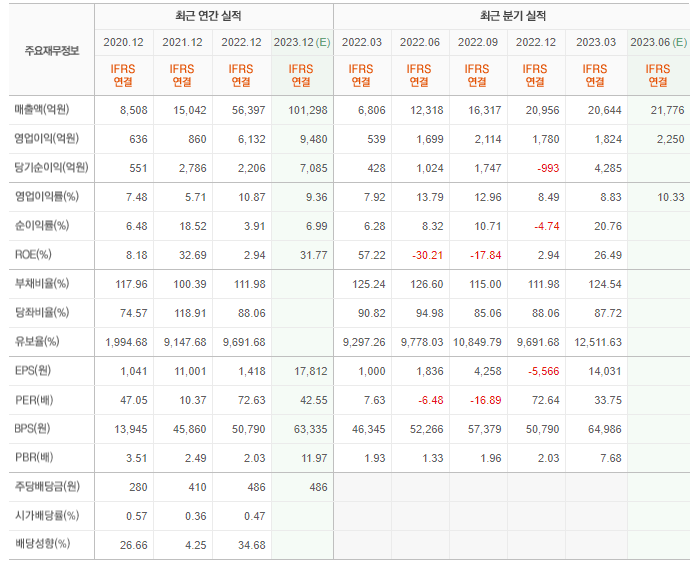This screenshot has width=700, height=563.
Task: Select the quick ratio value 118.91
Action: [190, 313]
